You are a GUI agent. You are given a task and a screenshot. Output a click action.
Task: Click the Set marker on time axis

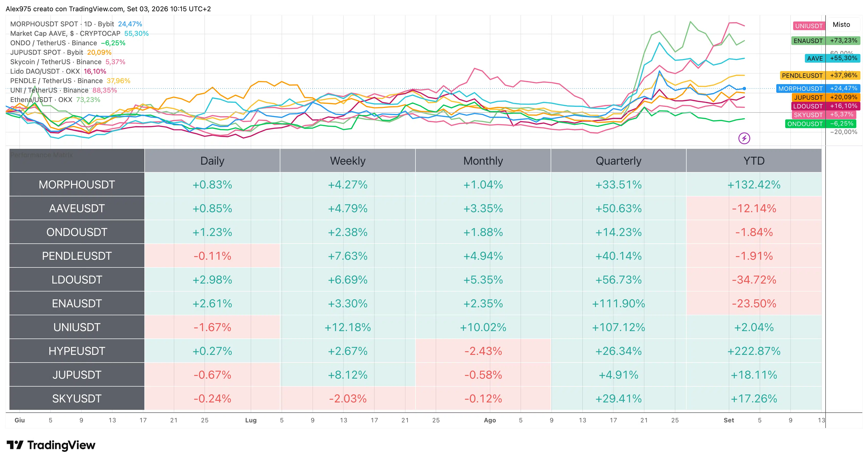pos(728,420)
